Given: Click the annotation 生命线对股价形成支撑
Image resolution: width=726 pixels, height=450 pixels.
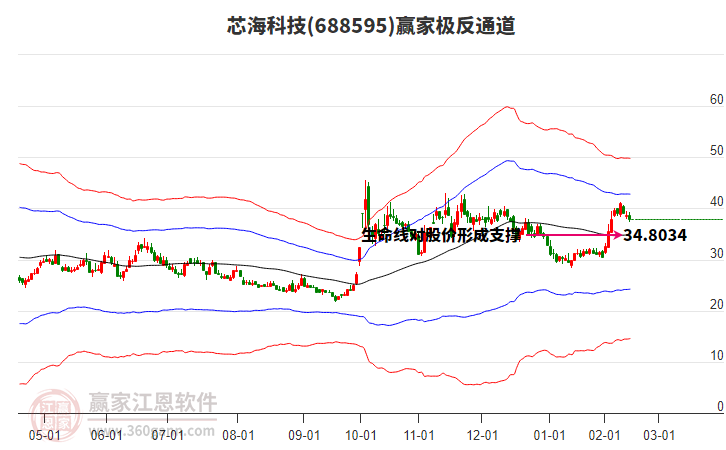Looking at the screenshot, I should 441,235.
